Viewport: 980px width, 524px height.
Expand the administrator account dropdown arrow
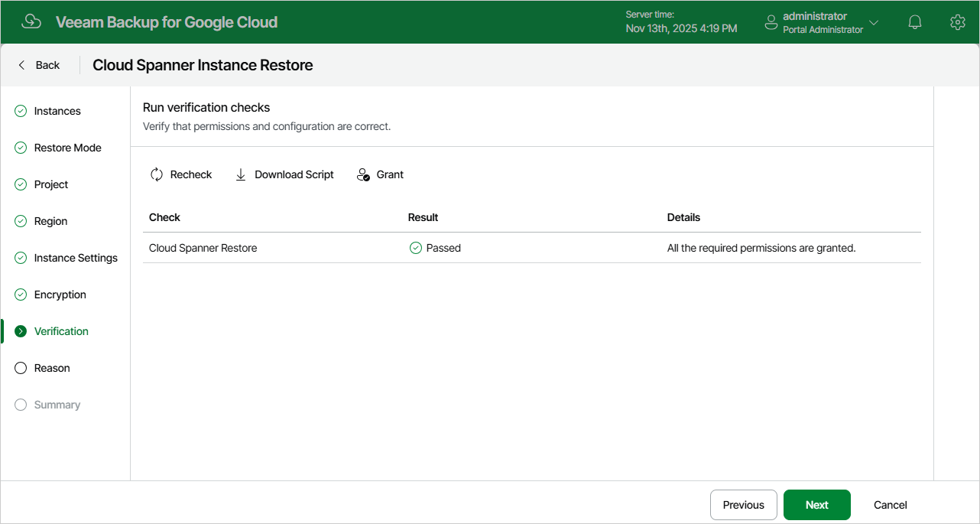[874, 23]
